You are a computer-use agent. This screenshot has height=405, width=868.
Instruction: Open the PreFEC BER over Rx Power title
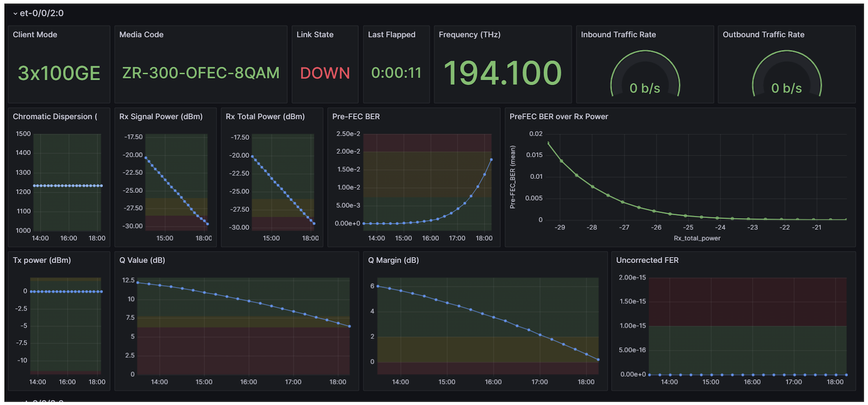tap(559, 117)
